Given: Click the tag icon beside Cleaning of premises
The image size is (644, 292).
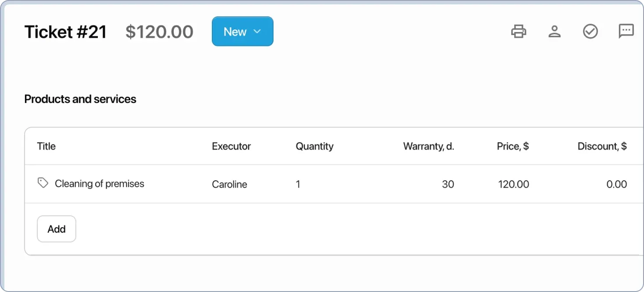Looking at the screenshot, I should 43,182.
